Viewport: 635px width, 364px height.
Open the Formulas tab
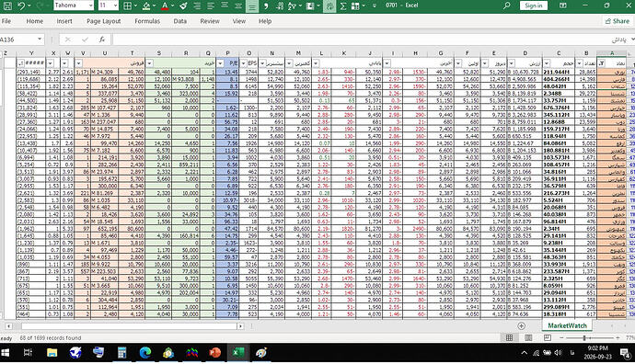pyautogui.click(x=147, y=21)
